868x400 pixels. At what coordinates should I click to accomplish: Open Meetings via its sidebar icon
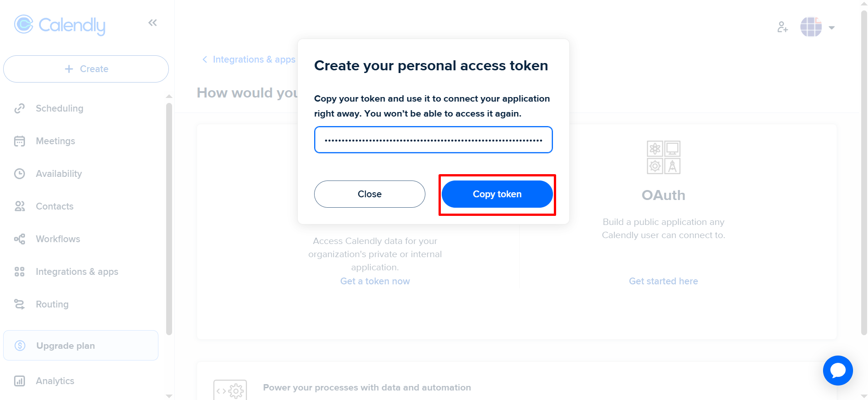pyautogui.click(x=20, y=141)
